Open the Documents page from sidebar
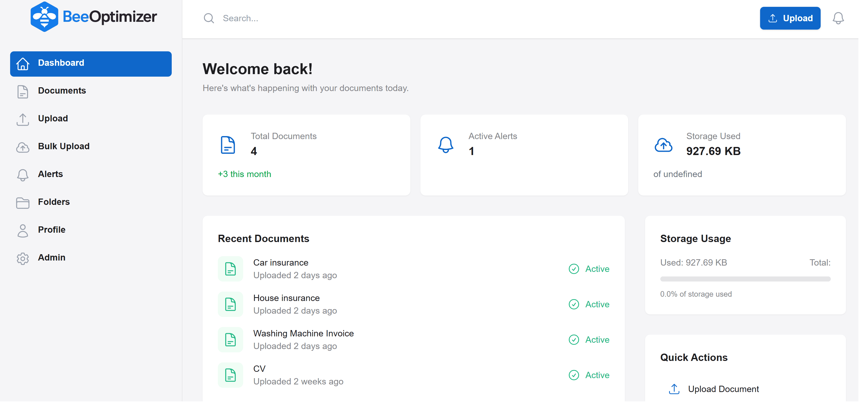The width and height of the screenshot is (868, 411). pos(62,91)
